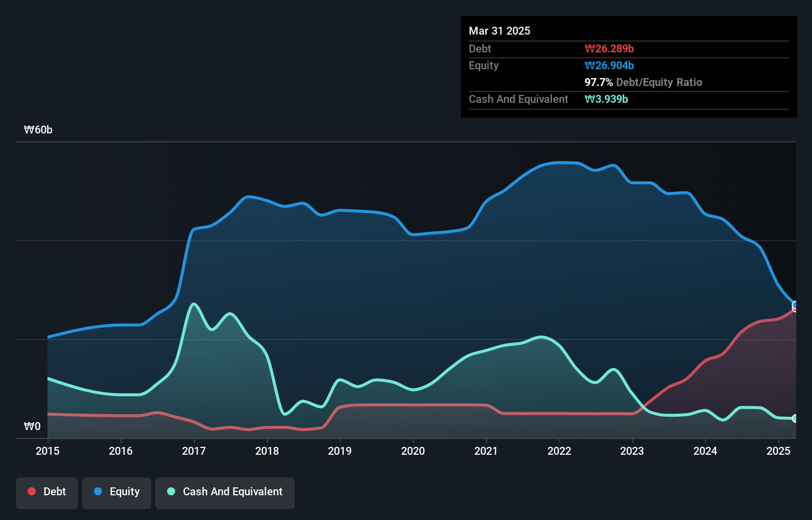
Task: Select the 2021 year on the x-axis
Action: (486, 451)
